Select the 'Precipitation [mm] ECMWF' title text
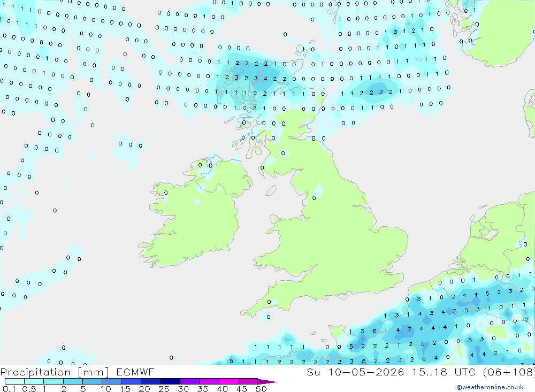This screenshot has height=392, width=535. coord(77,372)
